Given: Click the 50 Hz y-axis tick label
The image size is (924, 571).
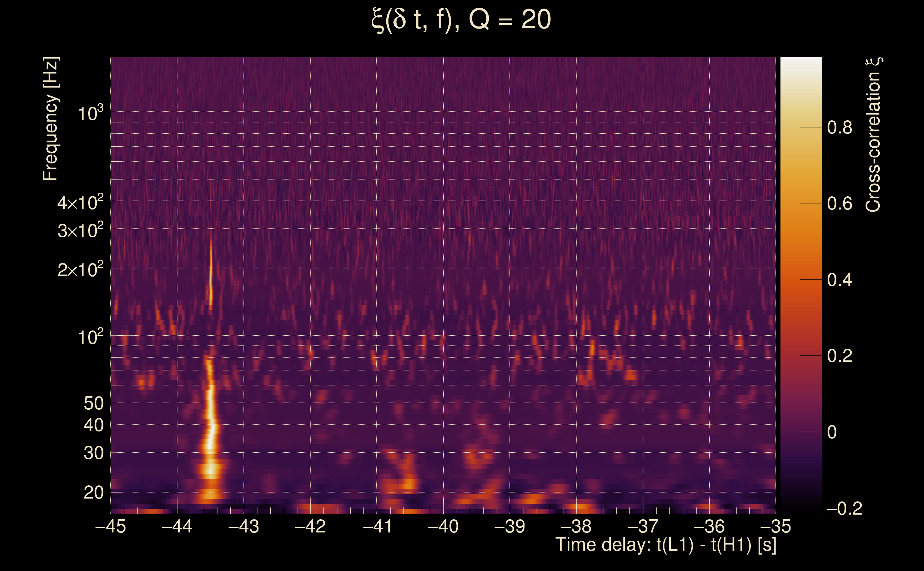Looking at the screenshot, I should coord(93,403).
